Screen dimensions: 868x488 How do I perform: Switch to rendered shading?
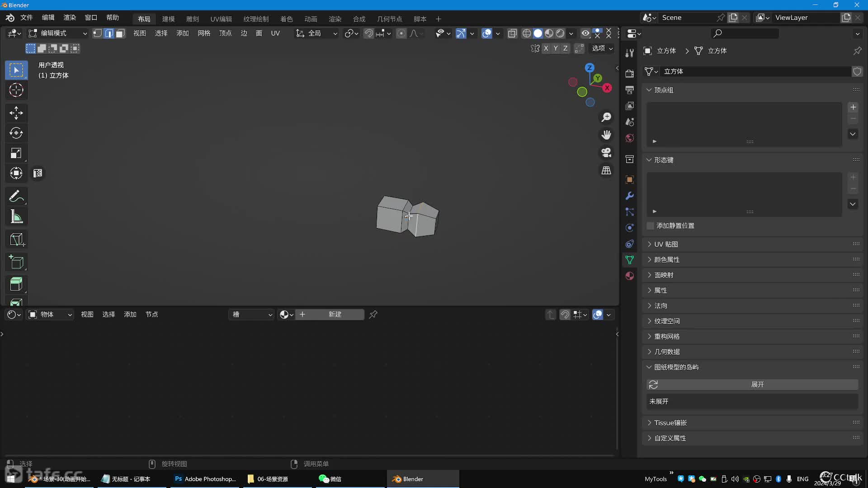(x=560, y=33)
